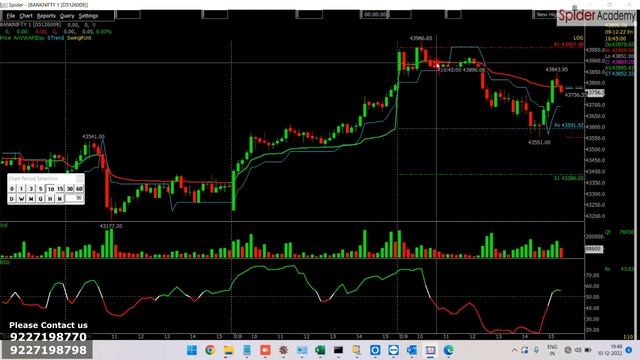Click the H period button
Viewport: 640px width, 360px height.
pos(50,198)
